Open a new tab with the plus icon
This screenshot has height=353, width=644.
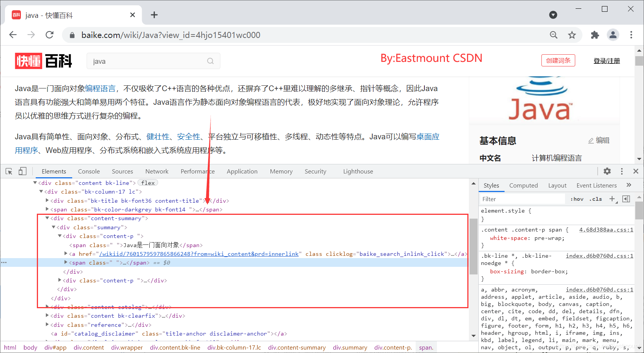point(154,15)
